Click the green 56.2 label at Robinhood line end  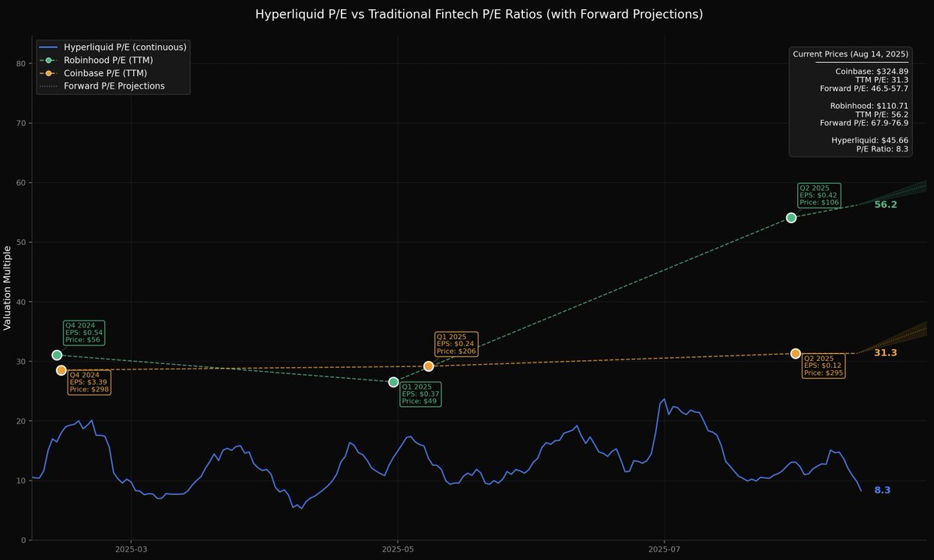tap(886, 205)
